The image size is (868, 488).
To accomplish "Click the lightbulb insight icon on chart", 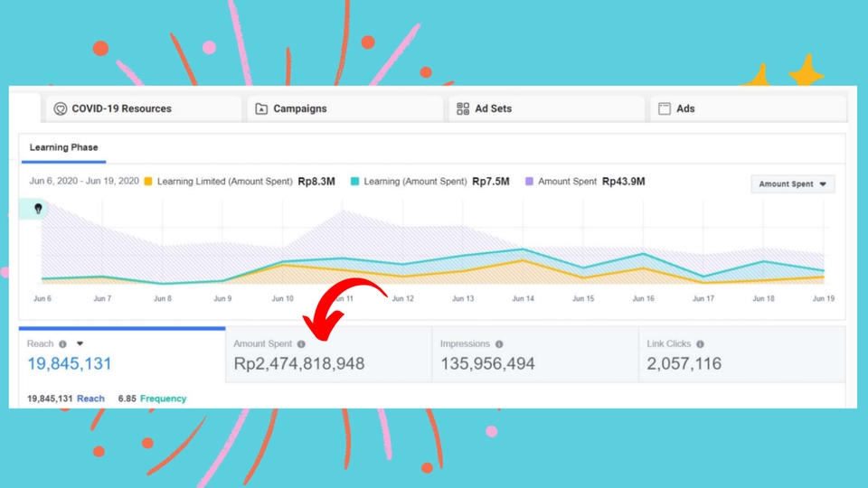I will click(38, 209).
